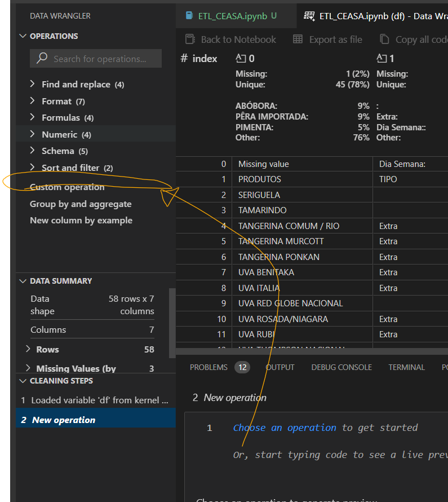Click the magnifier in the operations search box
Viewport: 448px width, 502px height.
[42, 58]
